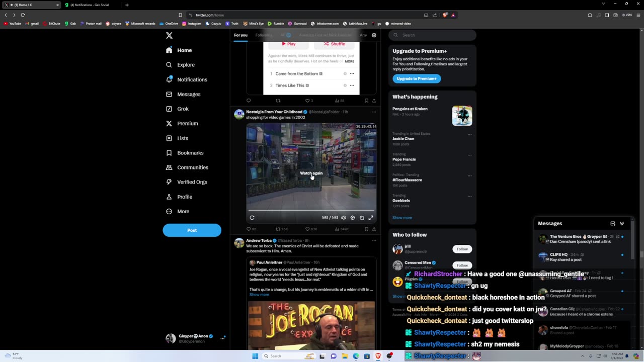Expand the More menu in sidebar
644x362 pixels.
pyautogui.click(x=178, y=211)
